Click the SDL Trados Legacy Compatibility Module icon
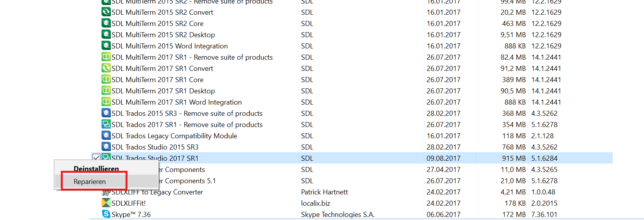 106,136
